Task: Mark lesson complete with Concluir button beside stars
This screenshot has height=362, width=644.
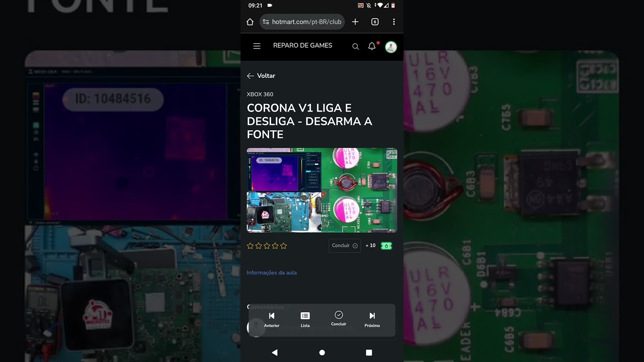Action: coord(345,246)
